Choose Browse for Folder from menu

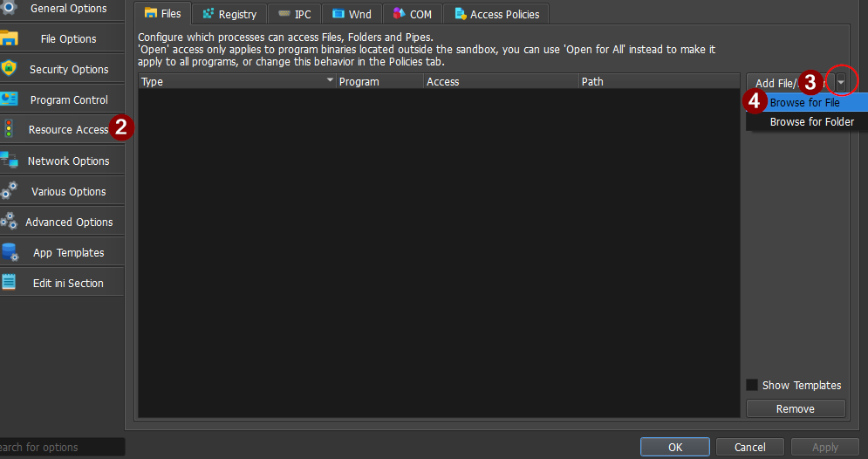811,122
